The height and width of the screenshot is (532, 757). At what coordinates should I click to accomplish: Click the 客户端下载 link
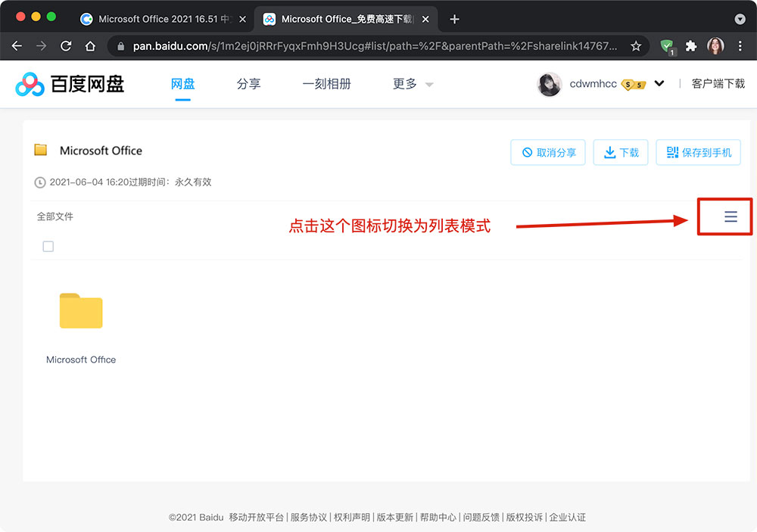tap(718, 84)
